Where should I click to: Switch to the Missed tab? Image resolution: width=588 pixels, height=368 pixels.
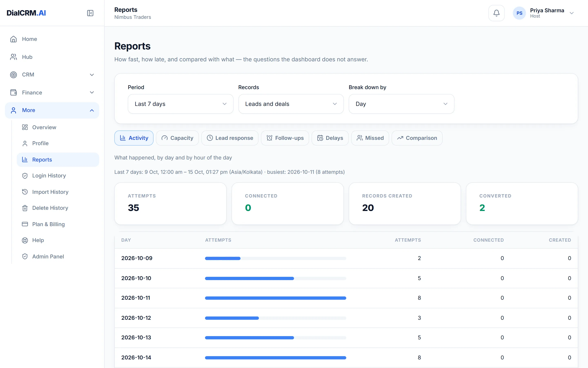(x=370, y=138)
